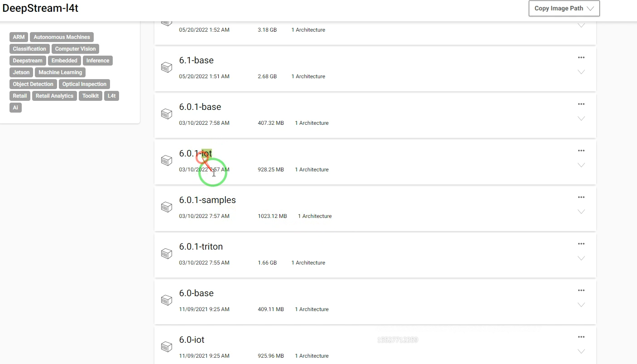Click the container icon beside 6.1-base
Viewport: 637px width, 364px height.
167,67
